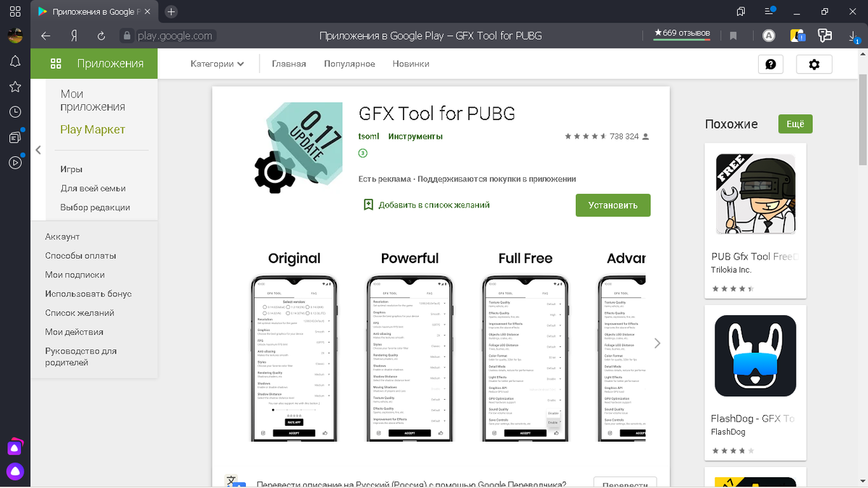The image size is (868, 488).
Task: Click the Ещё button beside Похожие
Action: pos(795,124)
